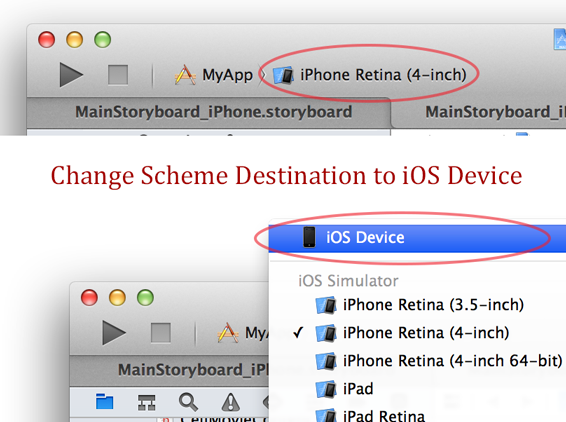Click the simulator icon beside iPhone Retina (4-inch) in the toolbar
This screenshot has width=566, height=422.
283,75
